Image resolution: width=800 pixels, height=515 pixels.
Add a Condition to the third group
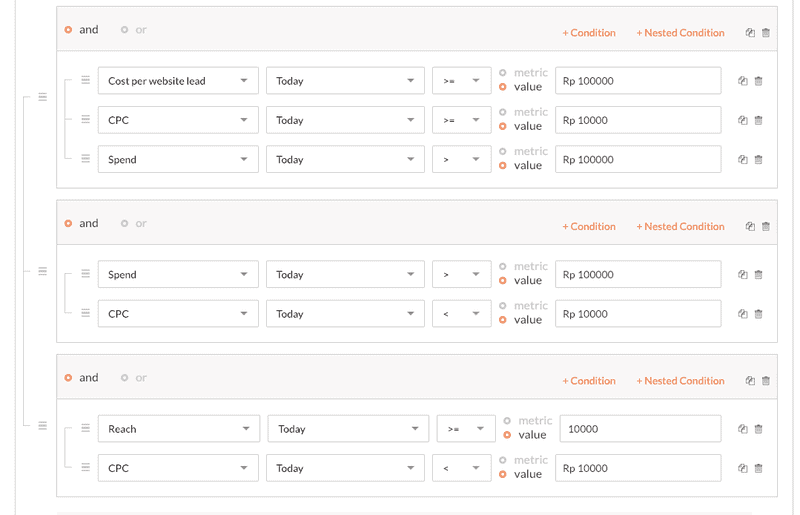(589, 381)
